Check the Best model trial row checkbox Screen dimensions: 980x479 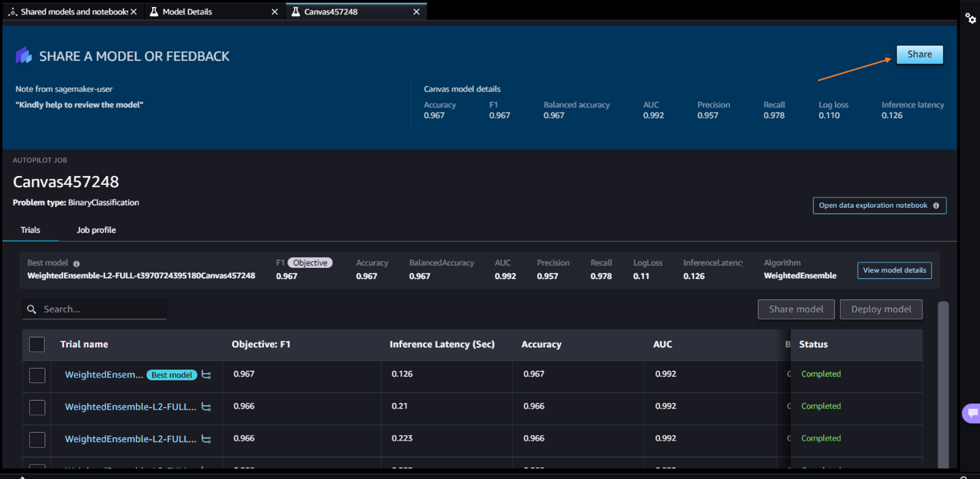pyautogui.click(x=37, y=375)
